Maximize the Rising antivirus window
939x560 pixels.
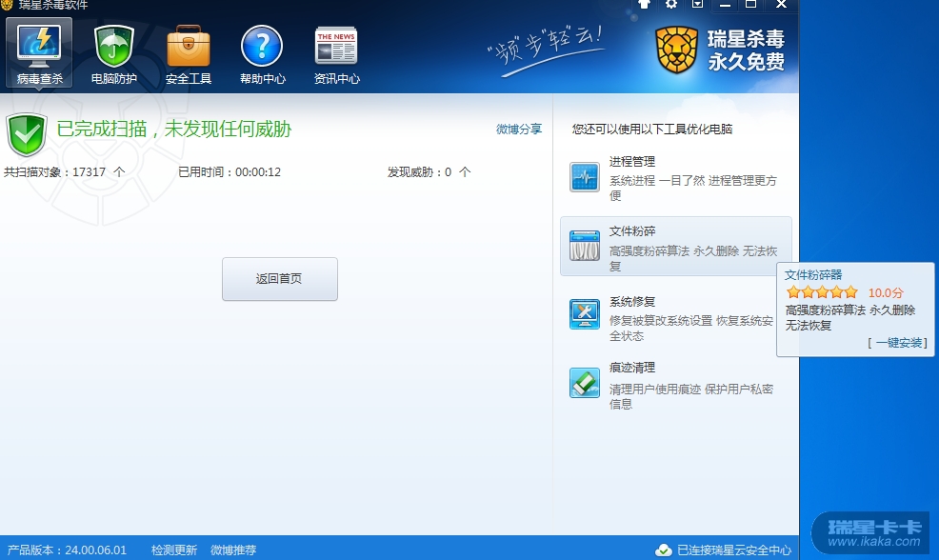(x=751, y=4)
